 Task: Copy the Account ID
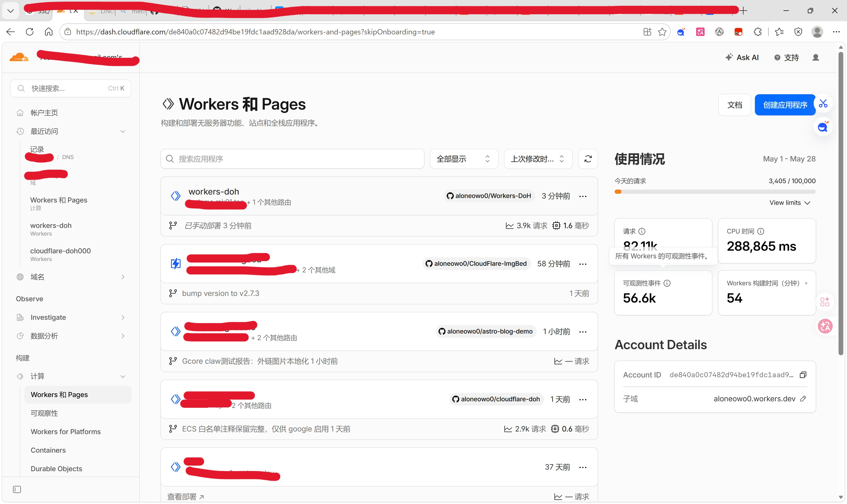click(803, 375)
